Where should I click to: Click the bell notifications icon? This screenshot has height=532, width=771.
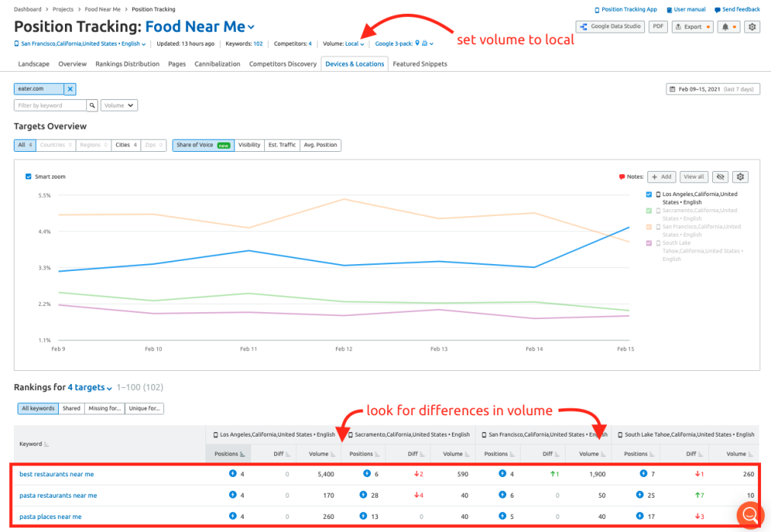[x=729, y=27]
